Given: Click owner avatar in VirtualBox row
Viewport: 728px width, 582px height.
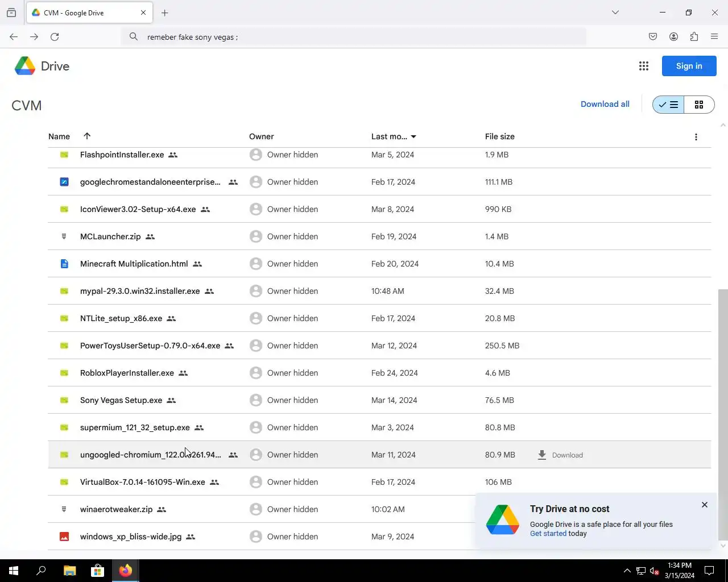Looking at the screenshot, I should [x=256, y=482].
